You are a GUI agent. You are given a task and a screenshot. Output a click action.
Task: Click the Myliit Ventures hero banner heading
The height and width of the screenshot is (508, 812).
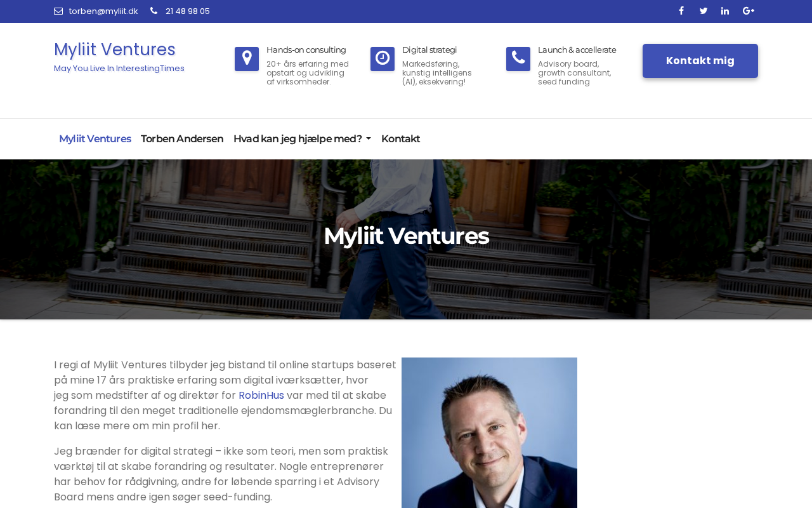pyautogui.click(x=406, y=236)
